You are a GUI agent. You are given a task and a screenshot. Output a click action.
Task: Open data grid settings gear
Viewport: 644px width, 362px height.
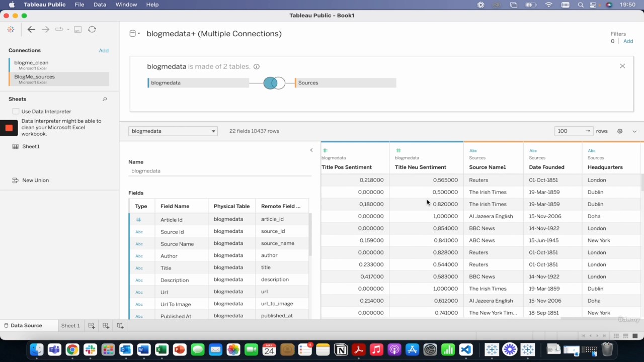[x=620, y=131]
